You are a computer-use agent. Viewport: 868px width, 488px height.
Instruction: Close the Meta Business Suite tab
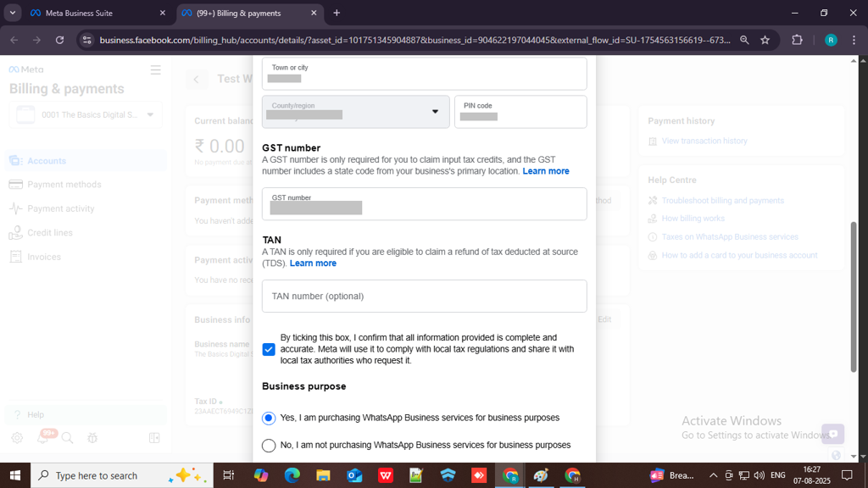click(x=162, y=13)
